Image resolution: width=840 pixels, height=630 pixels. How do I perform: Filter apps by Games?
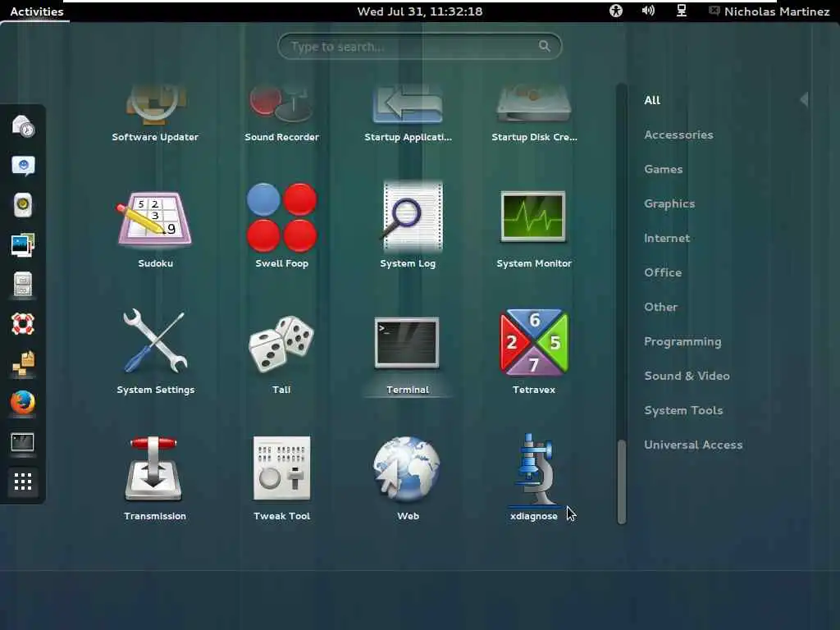point(663,169)
